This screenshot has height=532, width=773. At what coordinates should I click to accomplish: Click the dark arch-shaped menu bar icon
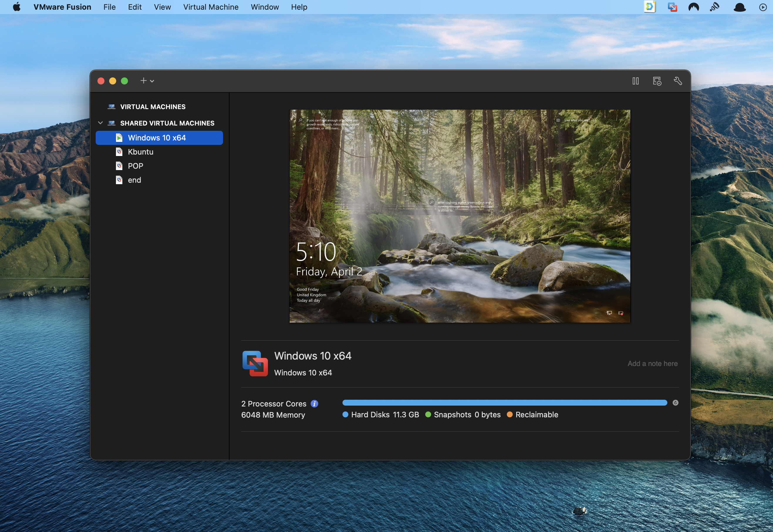[694, 7]
